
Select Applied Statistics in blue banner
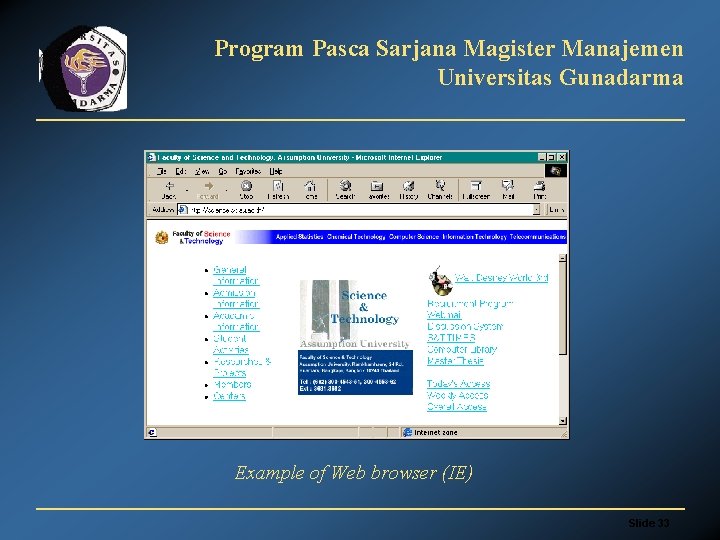[x=299, y=237]
